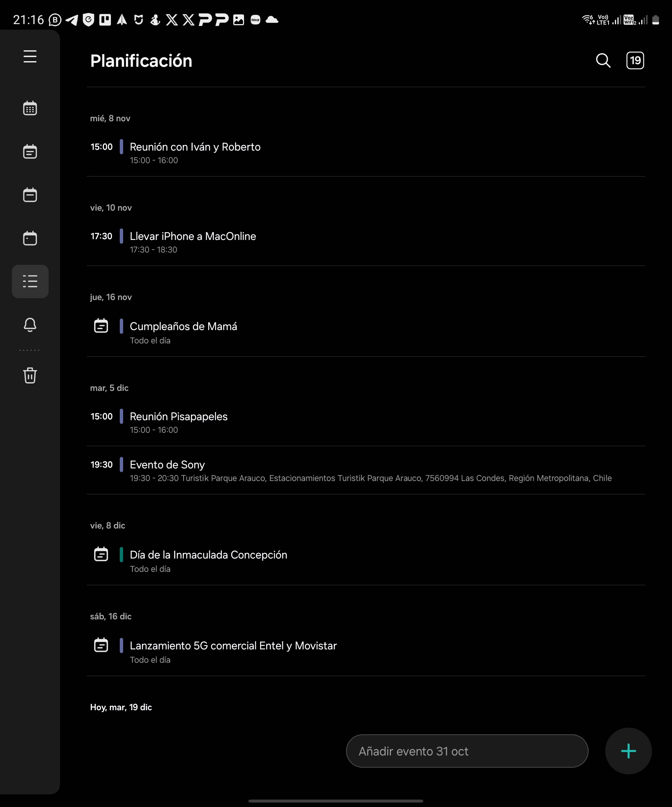Image resolution: width=672 pixels, height=807 pixels.
Task: Search events with the magnifier icon
Action: [603, 60]
